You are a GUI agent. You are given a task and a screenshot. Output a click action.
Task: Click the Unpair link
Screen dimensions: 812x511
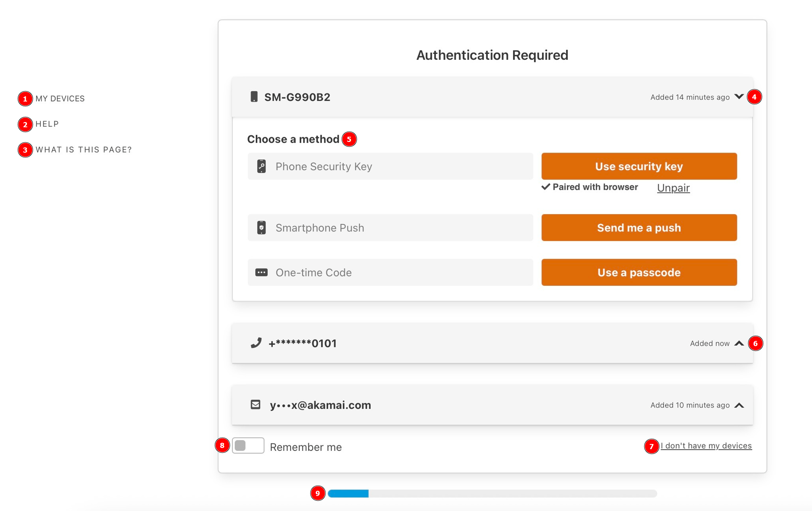click(x=673, y=188)
